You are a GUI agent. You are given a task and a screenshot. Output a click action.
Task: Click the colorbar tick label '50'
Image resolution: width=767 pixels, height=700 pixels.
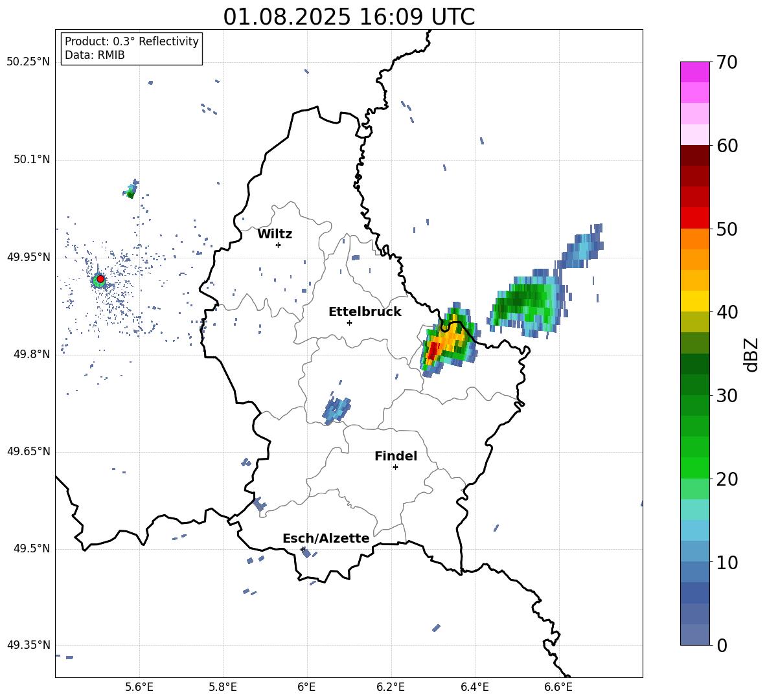(x=727, y=229)
